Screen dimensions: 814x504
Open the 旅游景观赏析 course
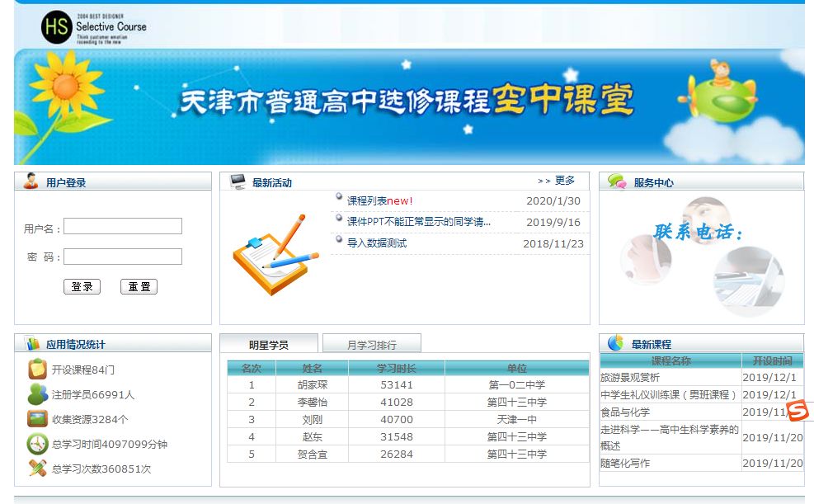pyautogui.click(x=630, y=377)
